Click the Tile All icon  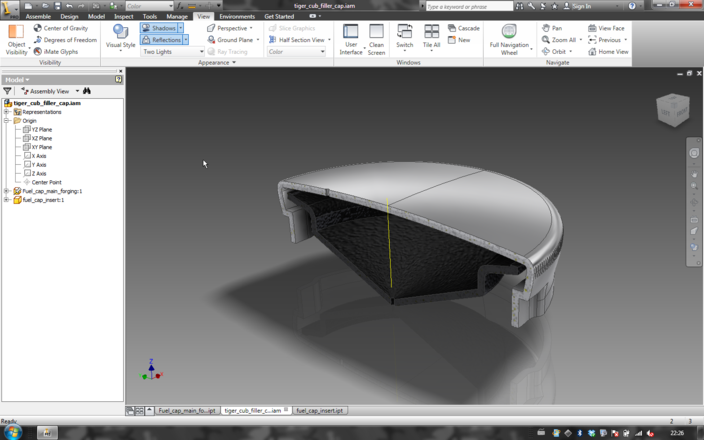click(431, 32)
